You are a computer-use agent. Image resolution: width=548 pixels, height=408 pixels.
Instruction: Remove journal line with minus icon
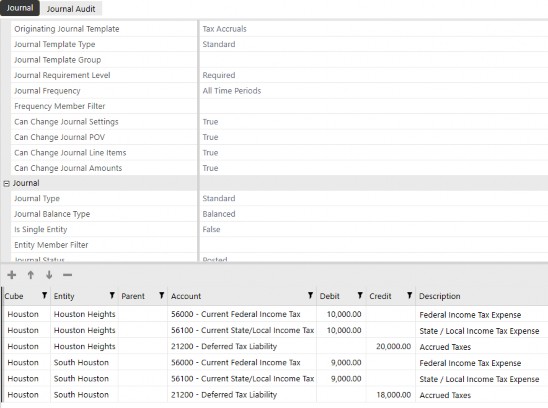tap(67, 275)
